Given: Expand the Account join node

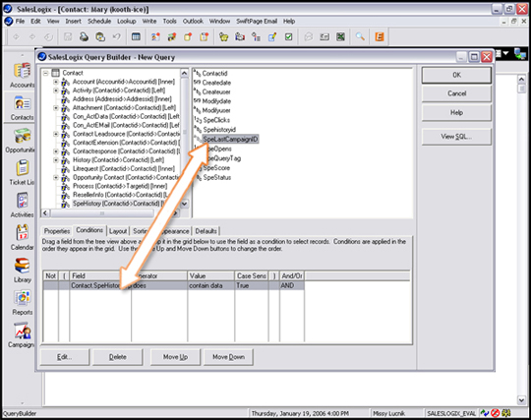Looking at the screenshot, I should pyautogui.click(x=56, y=82).
